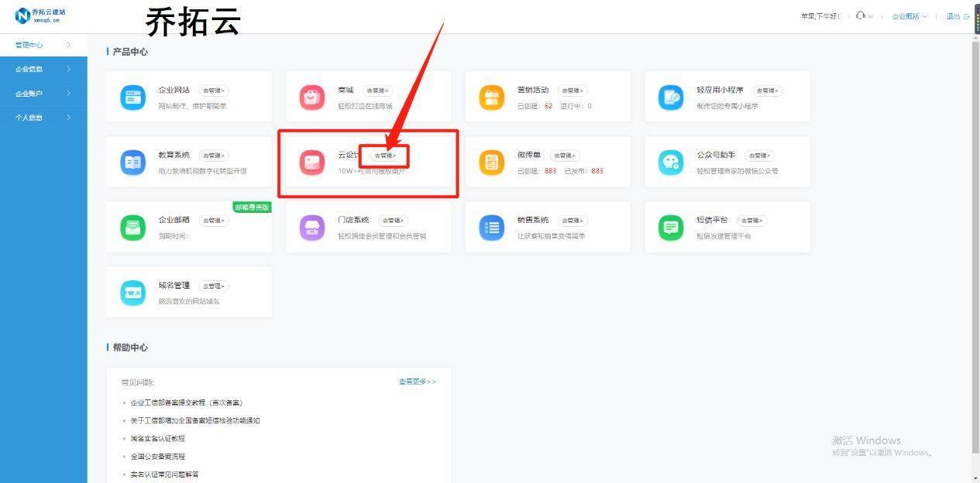Click the 企业邮箱 到期时间 text
The image size is (980, 483).
pyautogui.click(x=174, y=236)
